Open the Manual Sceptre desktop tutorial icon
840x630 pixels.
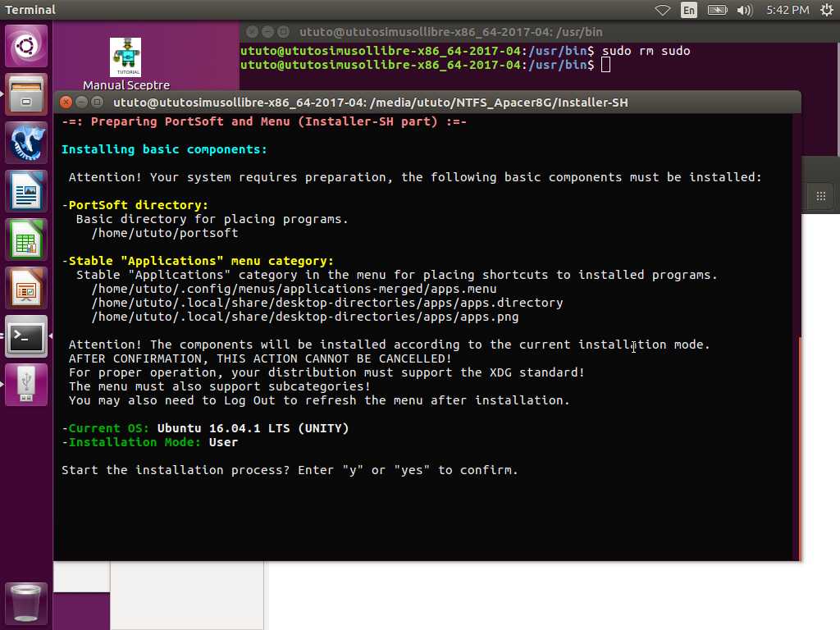coord(126,63)
